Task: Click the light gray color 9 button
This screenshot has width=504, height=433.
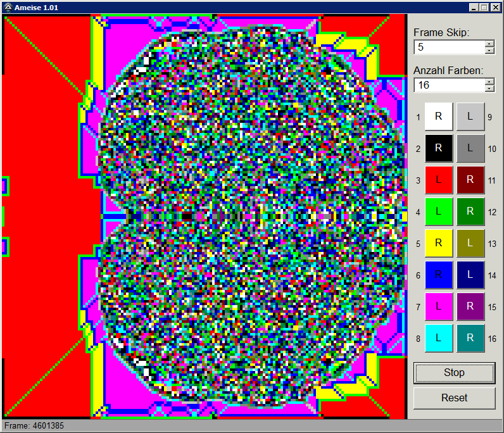Action: pos(470,116)
